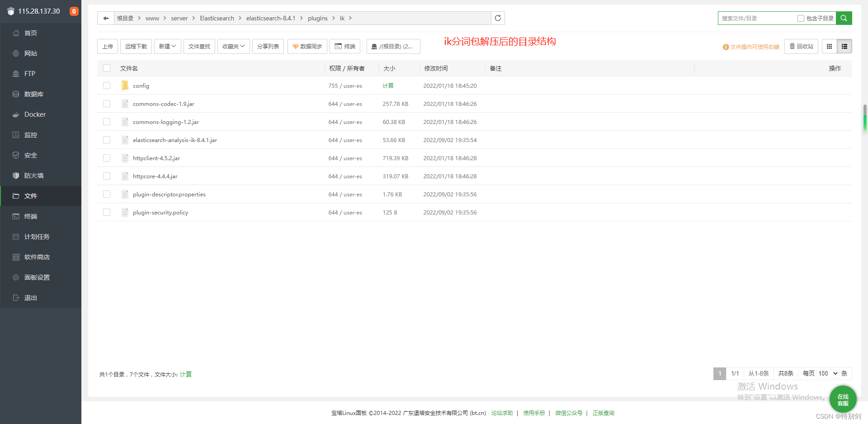Open the /(根目录) disk selector

[393, 46]
